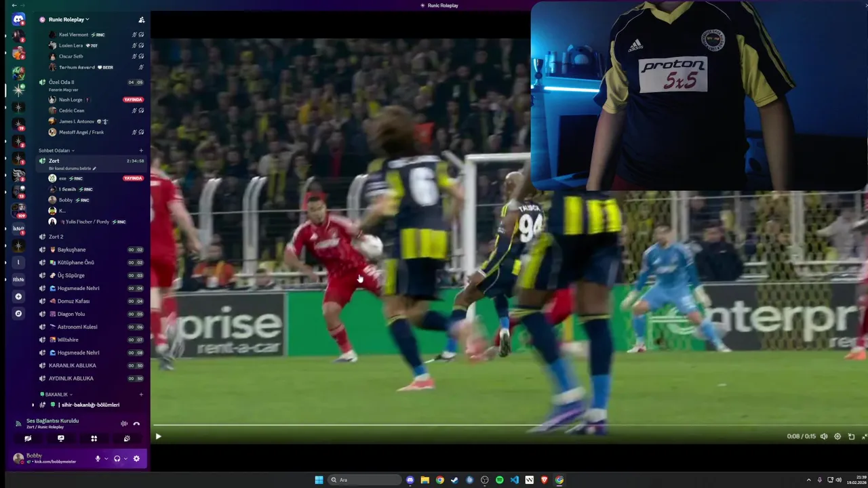The width and height of the screenshot is (868, 488).
Task: Open Discord user settings gear
Action: click(x=136, y=459)
